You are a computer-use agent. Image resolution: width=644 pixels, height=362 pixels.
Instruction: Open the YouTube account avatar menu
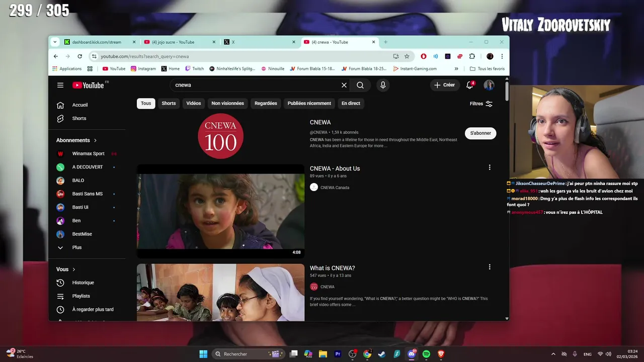[x=489, y=85]
